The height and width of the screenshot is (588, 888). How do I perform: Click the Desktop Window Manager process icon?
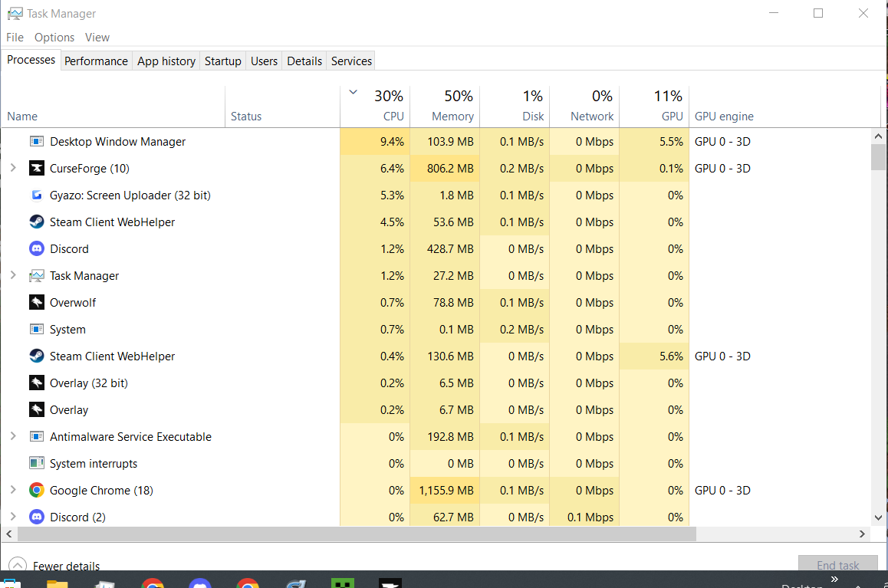[36, 142]
